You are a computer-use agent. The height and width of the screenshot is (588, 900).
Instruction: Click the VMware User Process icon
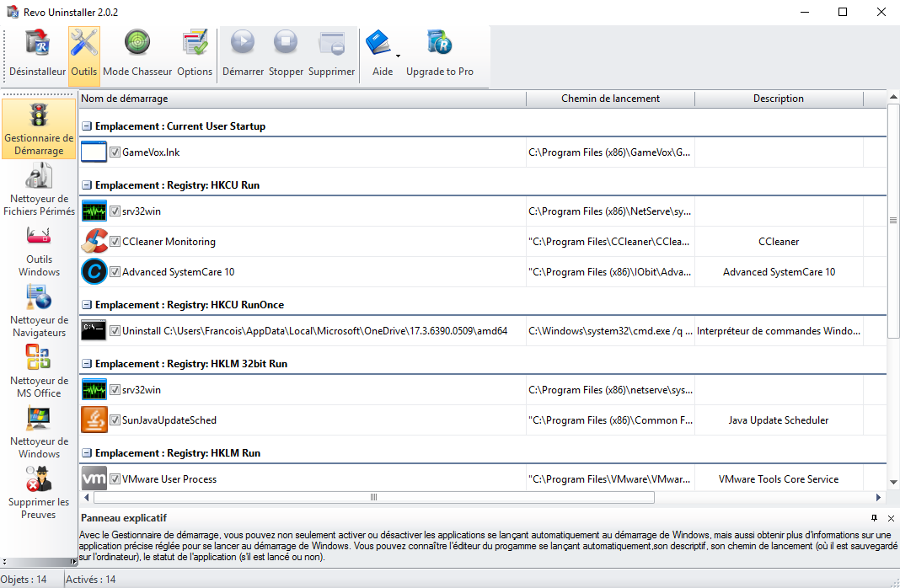click(x=94, y=479)
